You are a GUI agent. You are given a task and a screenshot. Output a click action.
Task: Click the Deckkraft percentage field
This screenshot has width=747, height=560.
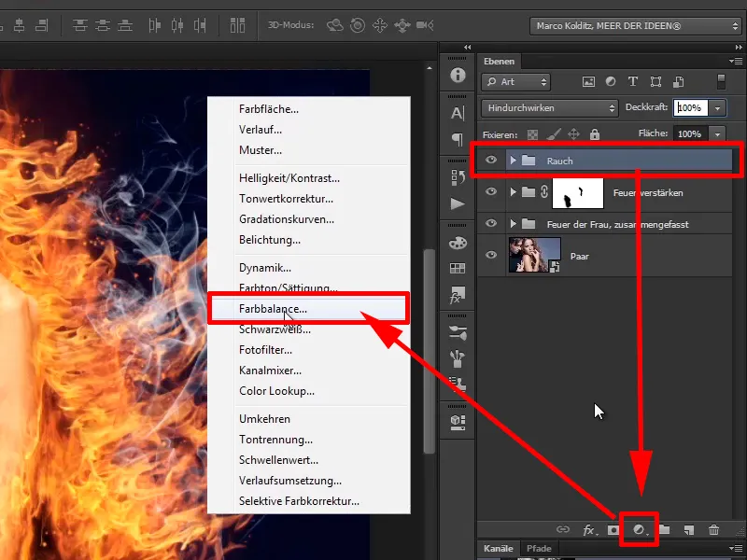(690, 108)
